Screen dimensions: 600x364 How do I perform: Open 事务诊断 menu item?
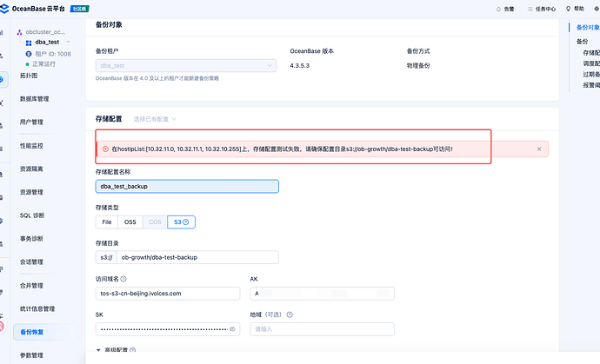coord(31,239)
